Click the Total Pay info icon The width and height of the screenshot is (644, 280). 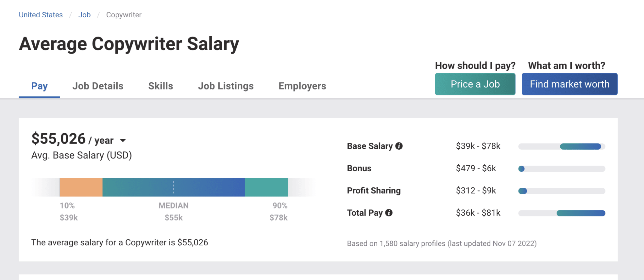click(389, 213)
